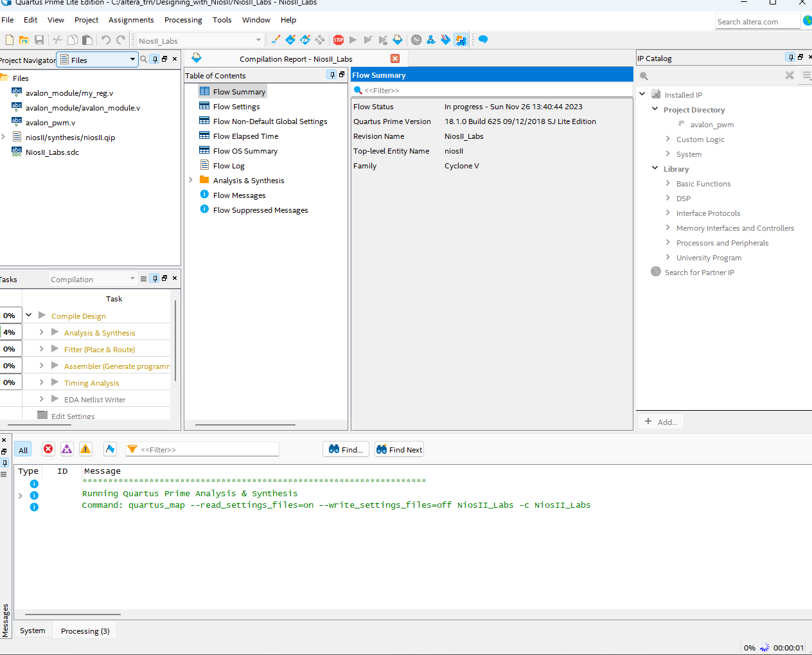Click the Start Compilation play icon

pos(353,40)
